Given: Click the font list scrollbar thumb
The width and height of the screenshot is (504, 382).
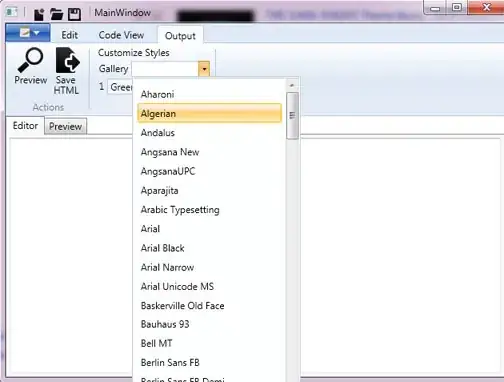Looking at the screenshot, I should pyautogui.click(x=292, y=116).
